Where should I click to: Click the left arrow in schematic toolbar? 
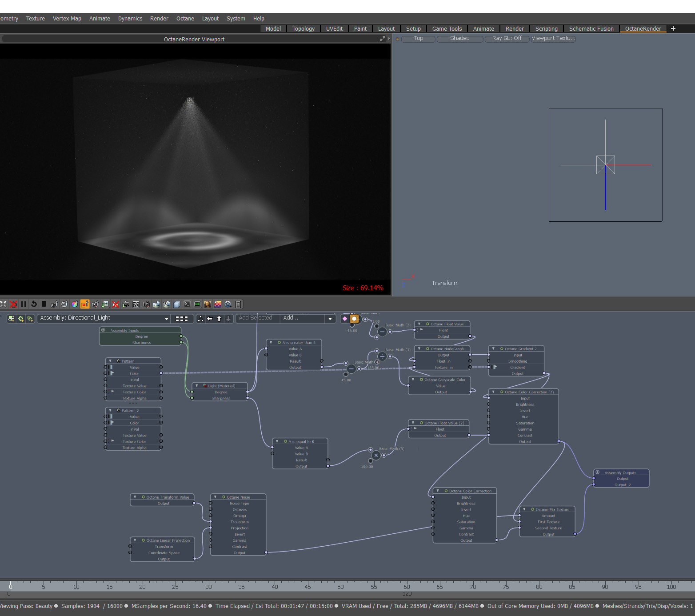210,319
